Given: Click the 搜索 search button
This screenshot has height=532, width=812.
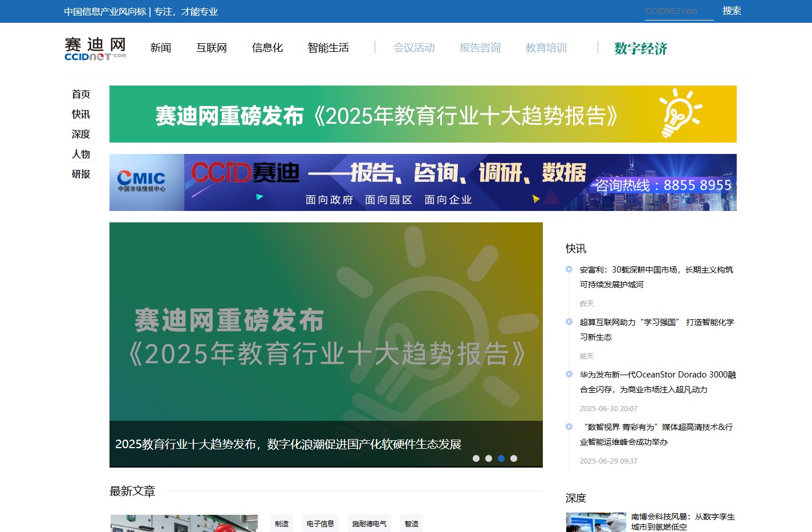Looking at the screenshot, I should pyautogui.click(x=732, y=11).
